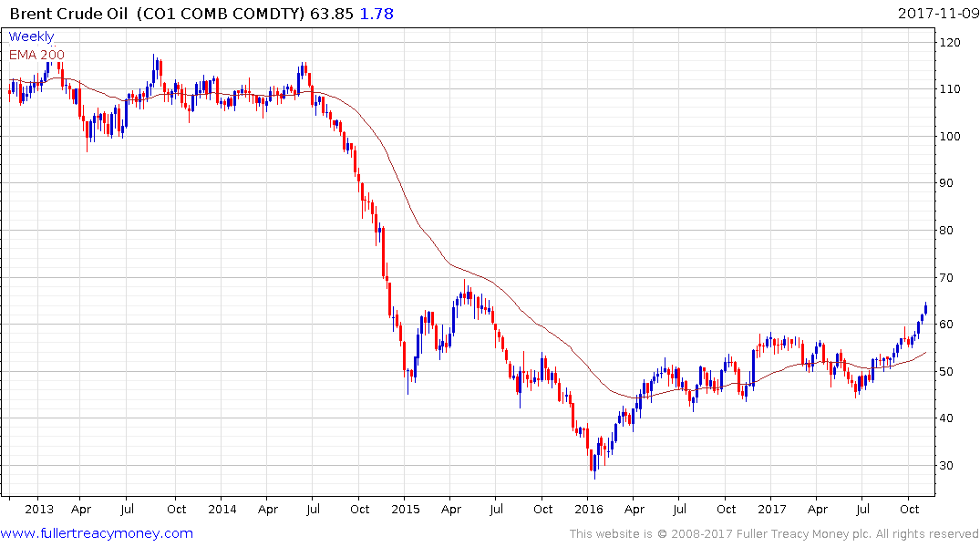Click the Brent Crude Oil chart title

68,14
